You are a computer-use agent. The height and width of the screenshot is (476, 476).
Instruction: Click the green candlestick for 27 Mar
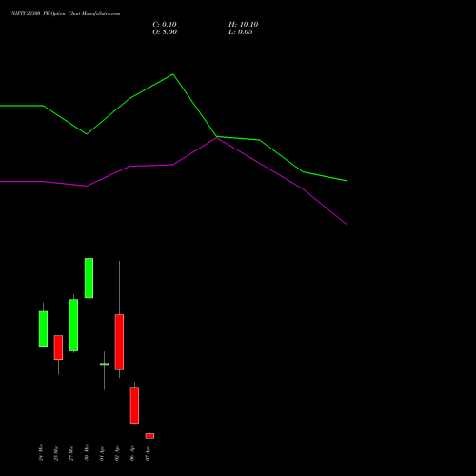73,325
